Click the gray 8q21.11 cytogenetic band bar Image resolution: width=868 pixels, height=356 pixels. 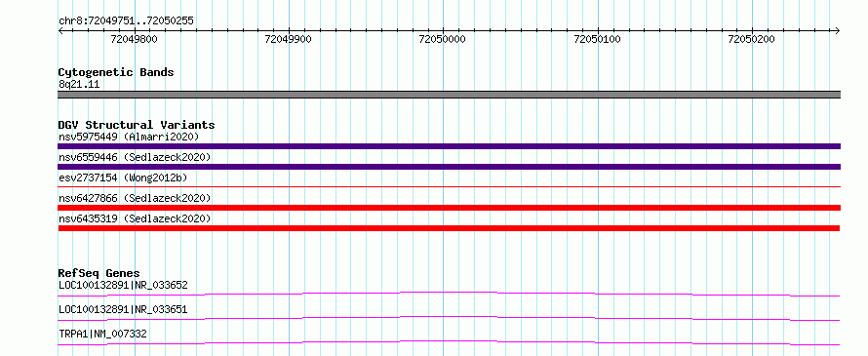point(450,95)
